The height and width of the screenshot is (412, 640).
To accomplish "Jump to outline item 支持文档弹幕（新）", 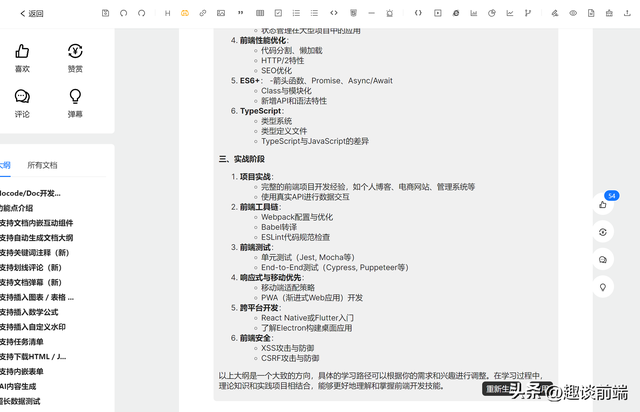I will point(31,282).
